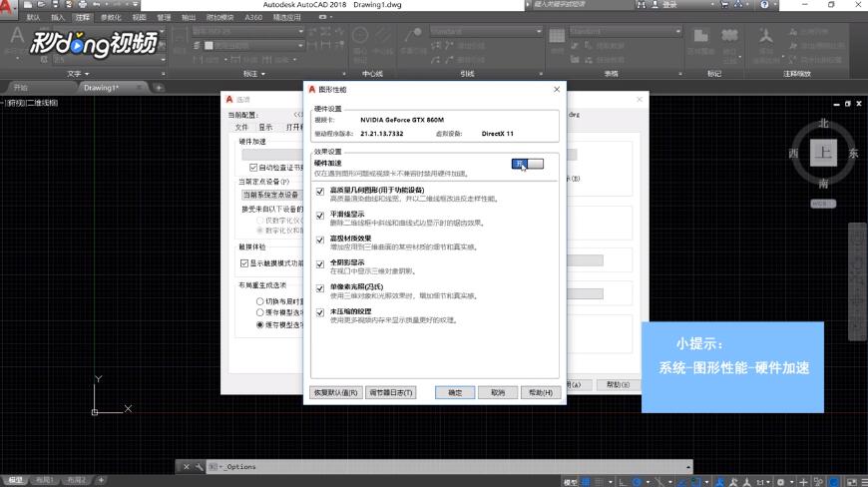Viewport: 868px width, 487px height.
Task: Toggle polar tracking icon in status bar
Action: [638, 482]
